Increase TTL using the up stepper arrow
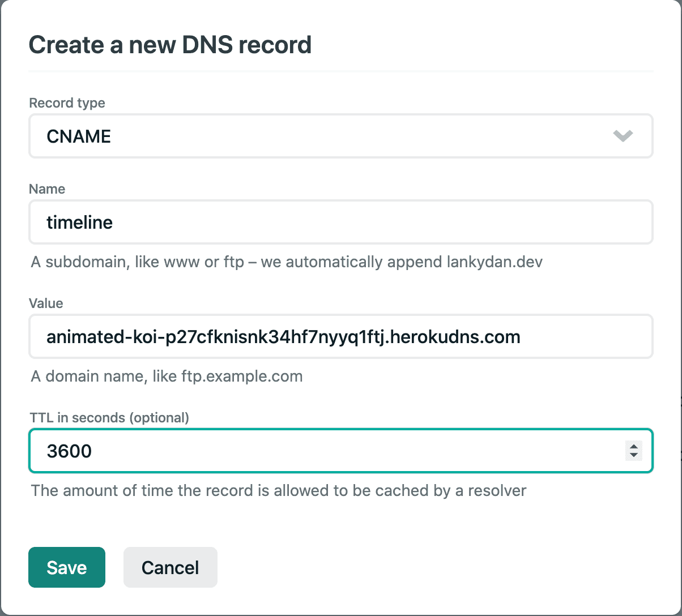The image size is (682, 616). pyautogui.click(x=634, y=446)
